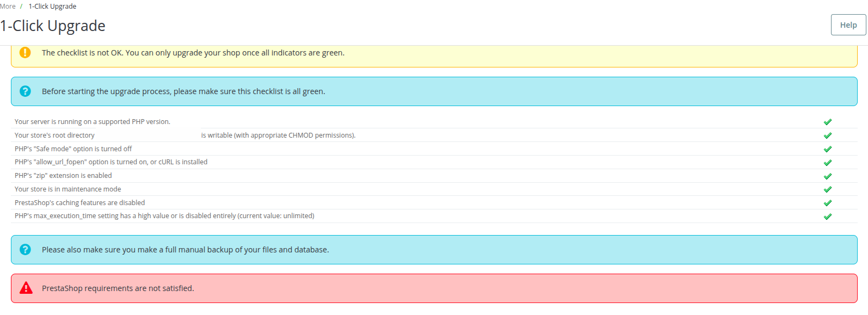
Task: Click the 1-Click Upgrade page heading
Action: coord(53,26)
